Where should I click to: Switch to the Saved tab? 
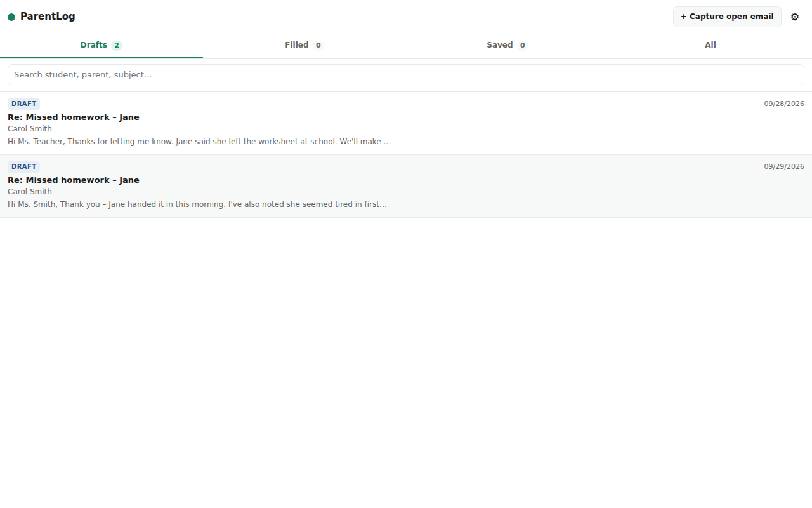(x=507, y=46)
